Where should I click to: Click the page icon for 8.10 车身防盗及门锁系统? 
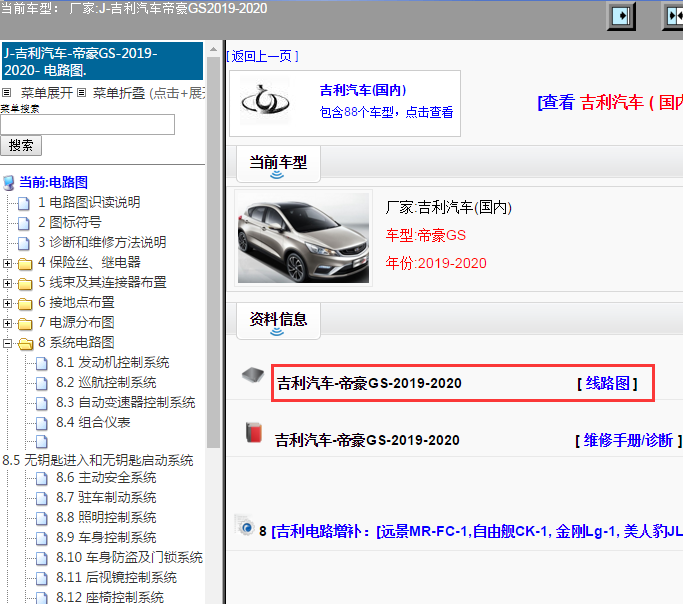tap(42, 558)
